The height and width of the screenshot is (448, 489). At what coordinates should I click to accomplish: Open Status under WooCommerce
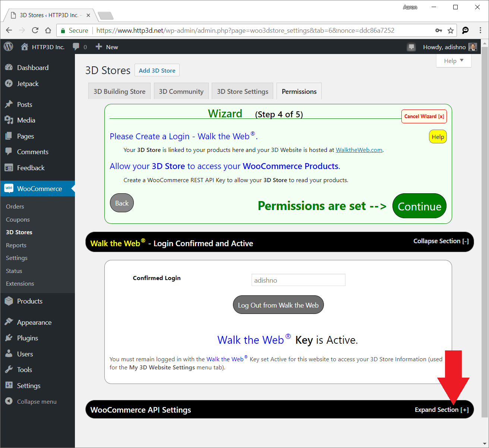point(14,271)
